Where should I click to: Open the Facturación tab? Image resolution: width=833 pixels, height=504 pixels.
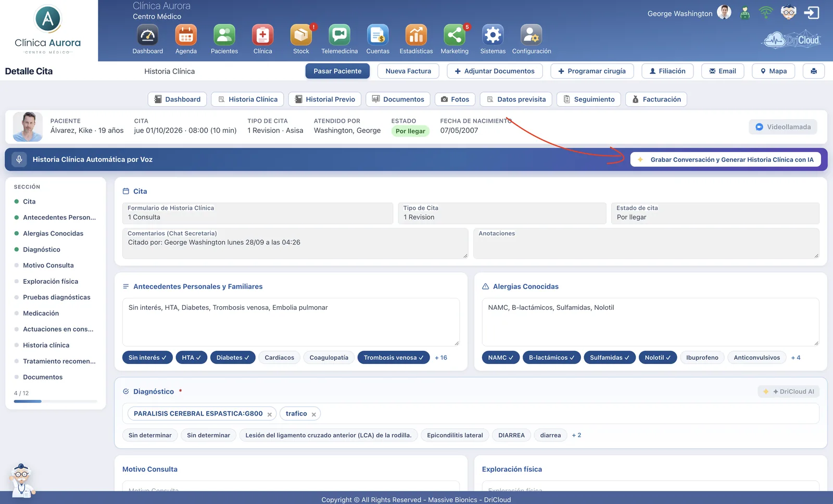656,99
